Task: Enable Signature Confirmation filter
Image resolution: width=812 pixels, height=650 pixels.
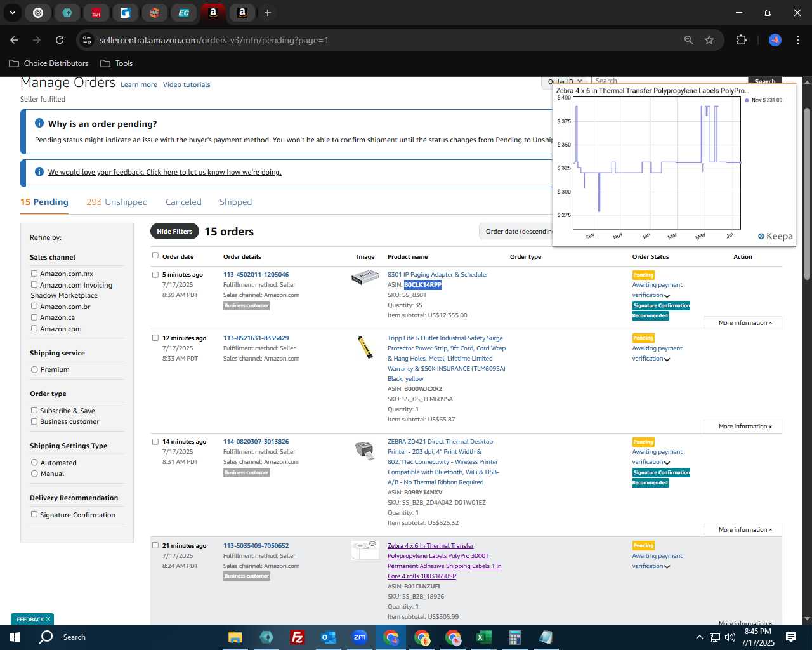Action: click(34, 514)
